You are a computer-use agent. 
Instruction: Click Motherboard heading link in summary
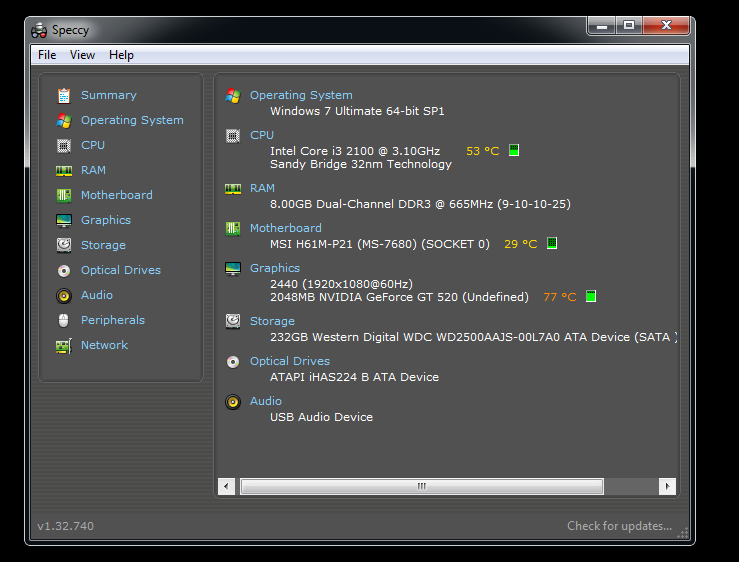(x=286, y=228)
